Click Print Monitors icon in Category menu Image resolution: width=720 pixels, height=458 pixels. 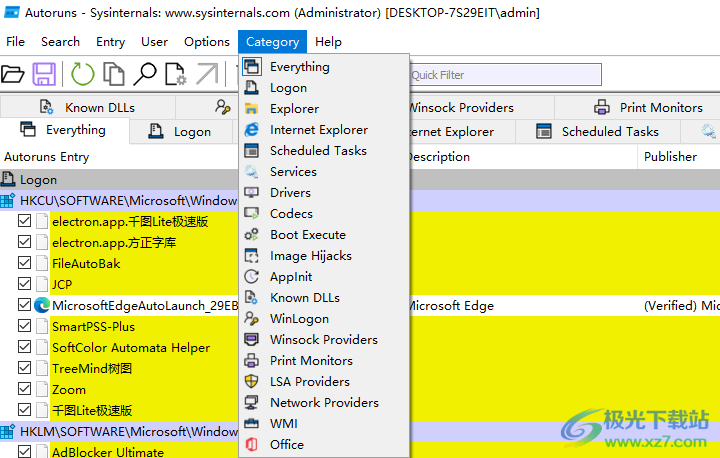(251, 361)
